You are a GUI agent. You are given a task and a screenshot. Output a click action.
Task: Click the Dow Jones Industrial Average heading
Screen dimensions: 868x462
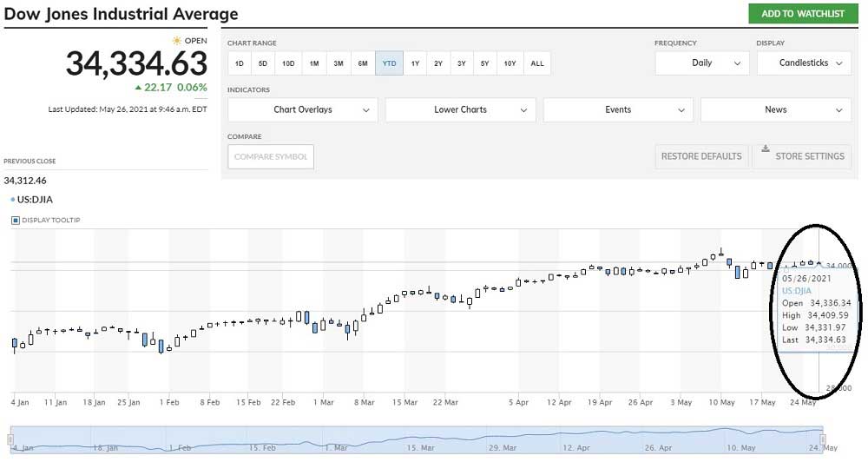pyautogui.click(x=121, y=14)
